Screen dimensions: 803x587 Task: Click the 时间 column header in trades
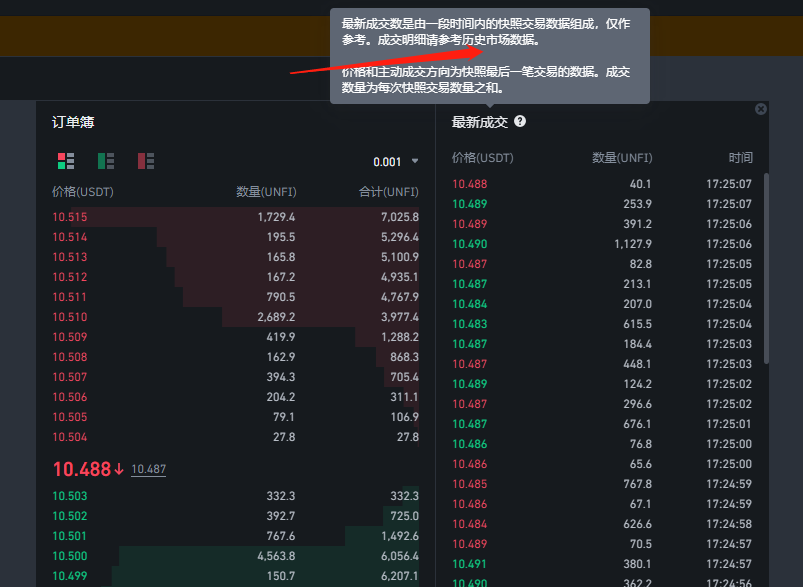pos(740,158)
